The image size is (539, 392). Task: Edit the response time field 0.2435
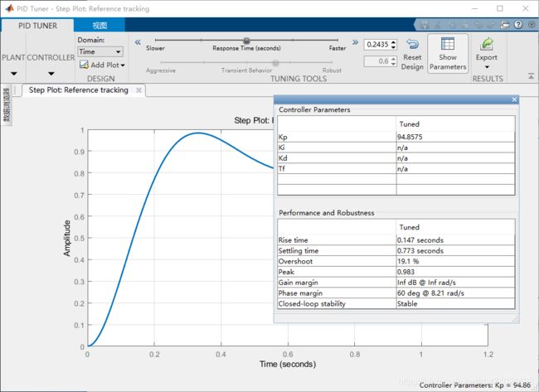point(377,44)
